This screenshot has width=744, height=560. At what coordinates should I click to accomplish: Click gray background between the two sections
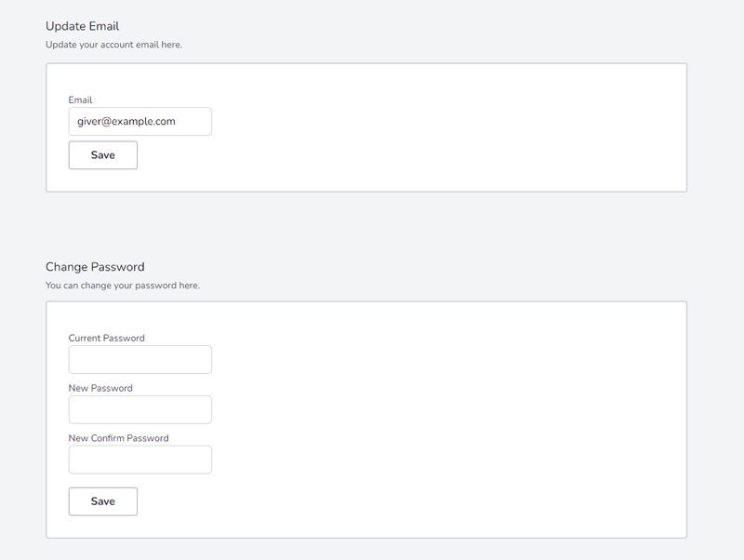pyautogui.click(x=366, y=225)
